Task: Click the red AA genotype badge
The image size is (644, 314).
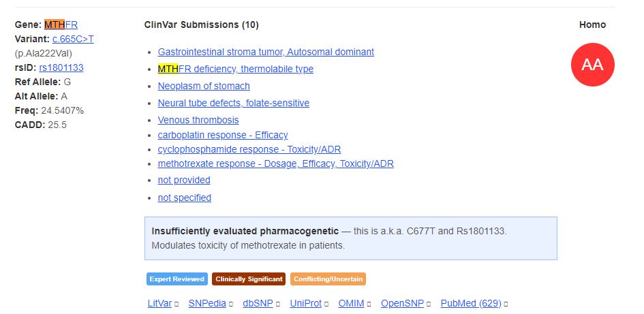Action: (x=592, y=65)
